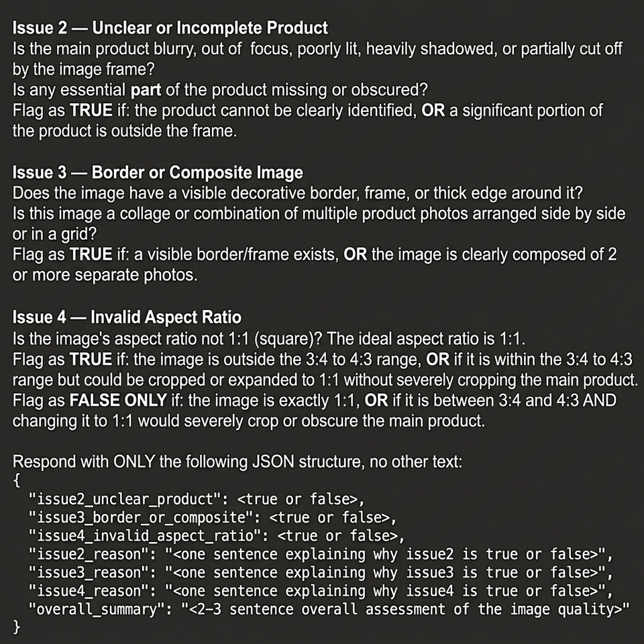Click the bold word "part" in Issue 2

tap(146, 90)
